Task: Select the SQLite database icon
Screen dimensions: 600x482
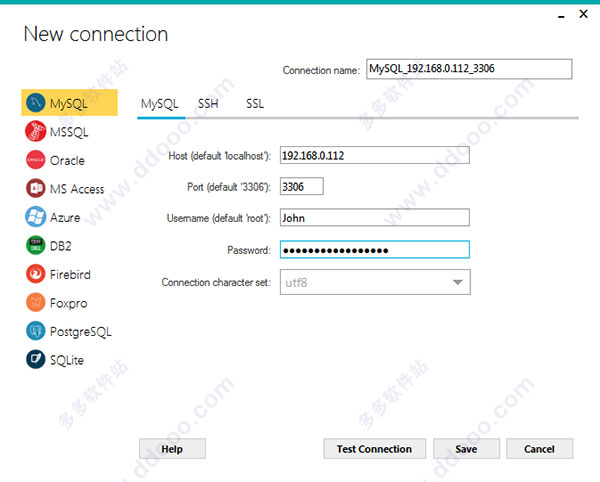Action: click(36, 360)
